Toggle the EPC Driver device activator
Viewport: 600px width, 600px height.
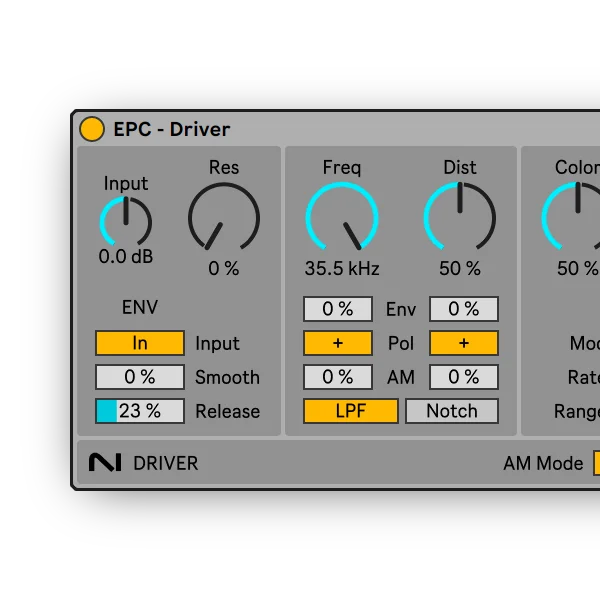tap(92, 129)
